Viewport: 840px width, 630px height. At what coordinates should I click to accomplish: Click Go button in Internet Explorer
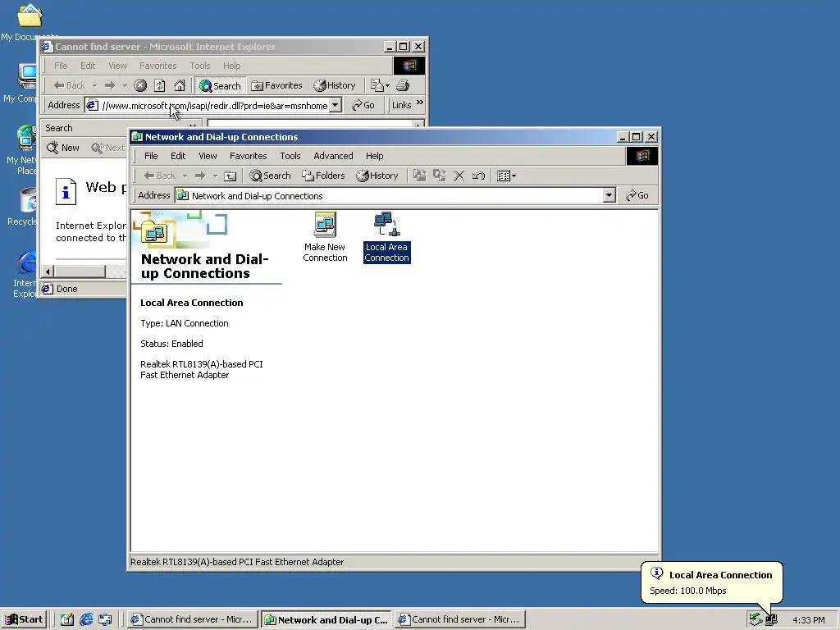[363, 105]
